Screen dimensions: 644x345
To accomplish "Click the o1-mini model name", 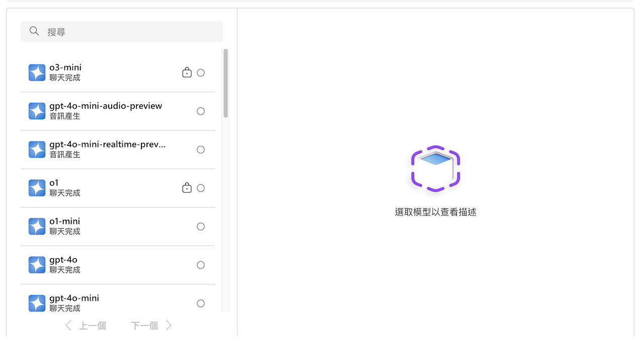I will tap(65, 221).
